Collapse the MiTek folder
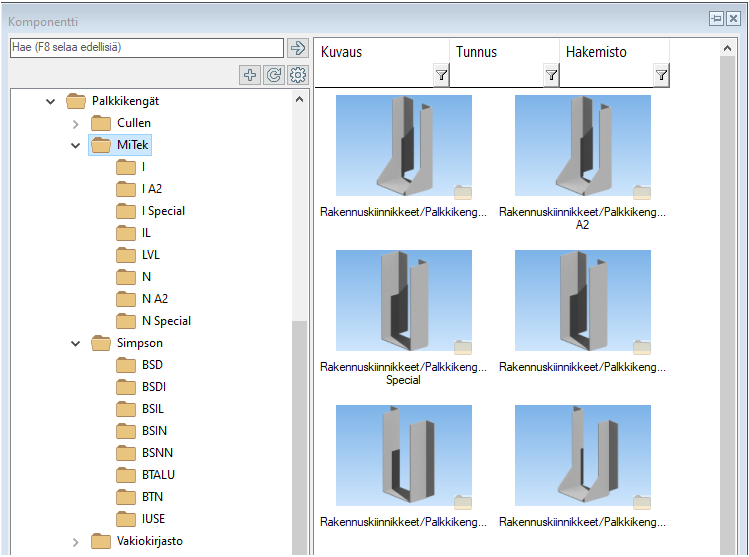The image size is (749, 557). click(x=76, y=145)
